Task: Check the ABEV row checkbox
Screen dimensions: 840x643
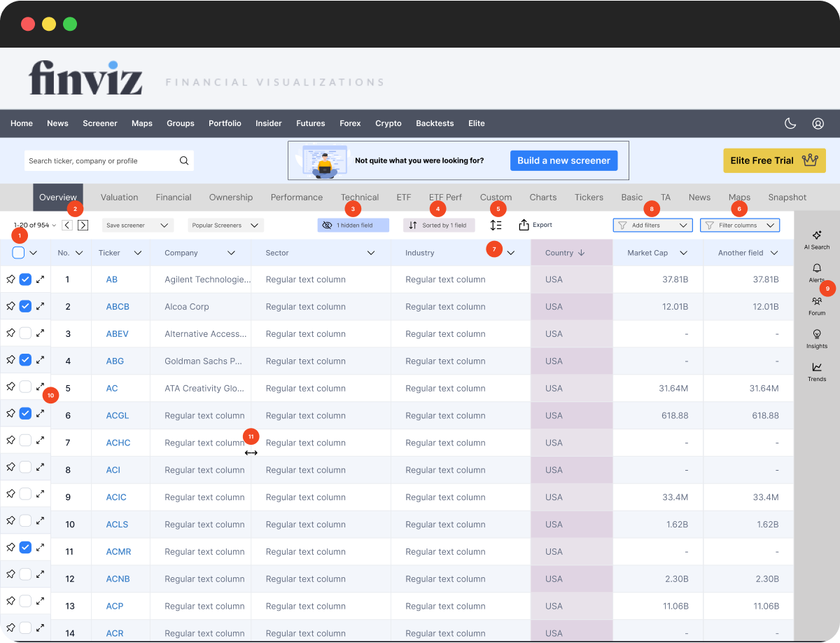Action: [x=25, y=333]
